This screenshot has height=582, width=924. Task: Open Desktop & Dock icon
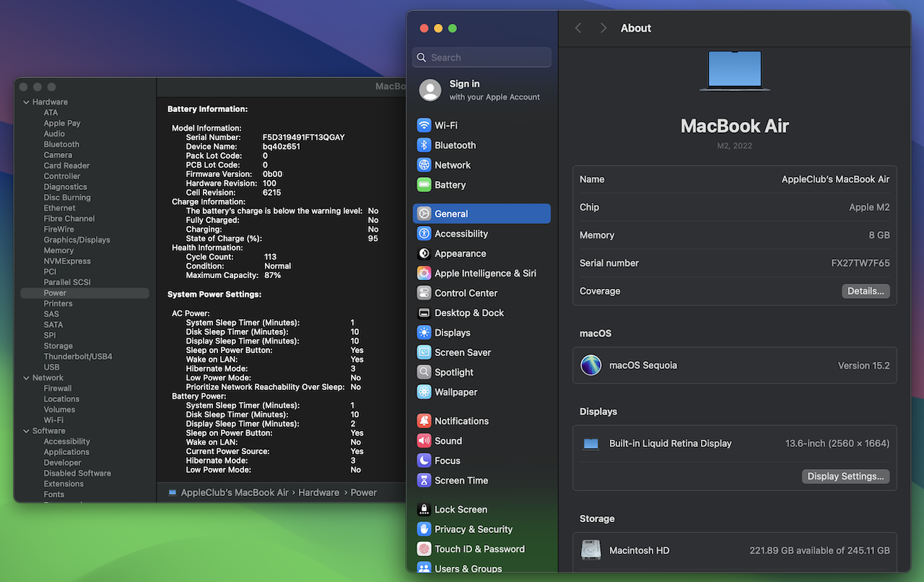click(424, 313)
